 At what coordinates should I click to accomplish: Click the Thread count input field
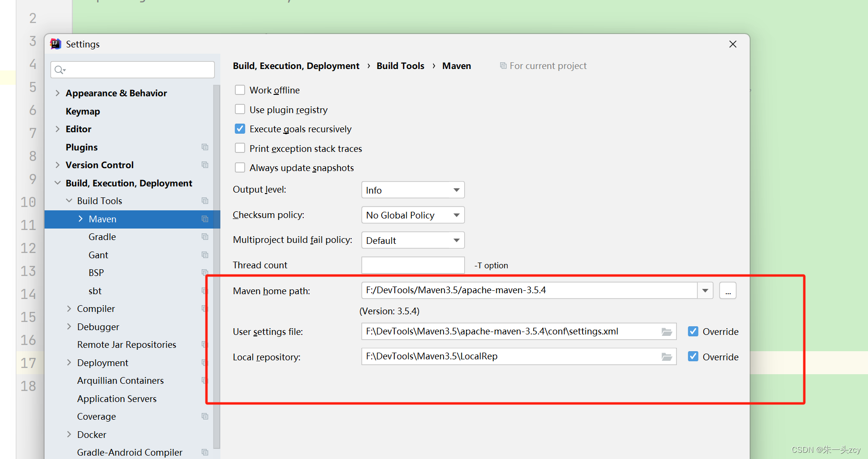[413, 265]
